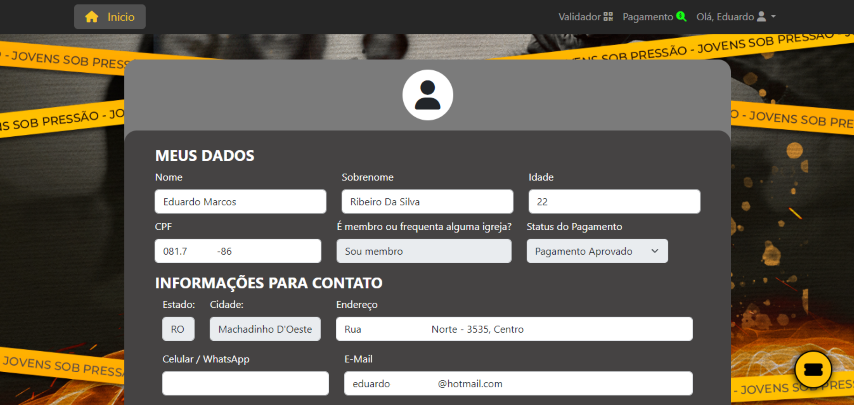Click the Celular / WhatsApp field
Image resolution: width=854 pixels, height=405 pixels.
[x=246, y=383]
